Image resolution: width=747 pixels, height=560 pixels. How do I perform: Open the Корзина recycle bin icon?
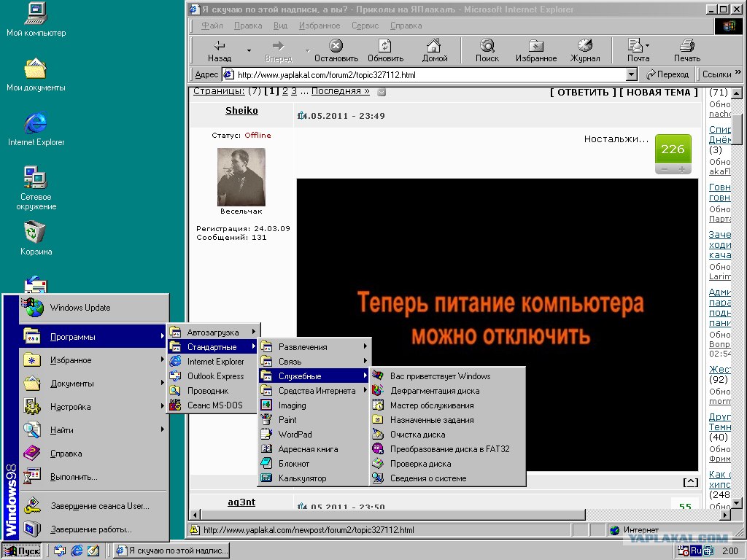36,238
